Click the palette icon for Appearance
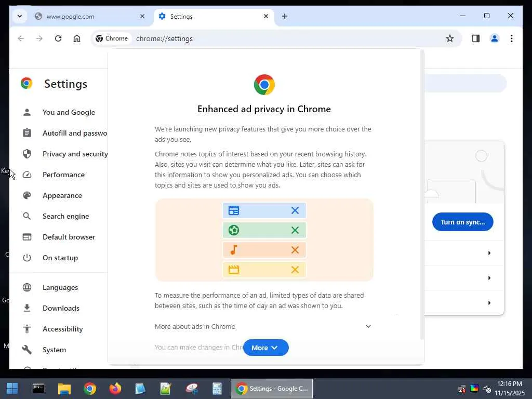Image resolution: width=532 pixels, height=399 pixels. [27, 195]
